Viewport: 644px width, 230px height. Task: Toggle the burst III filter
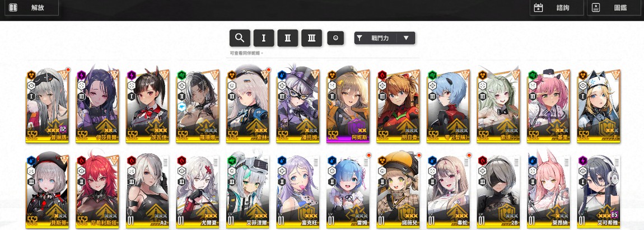click(312, 38)
